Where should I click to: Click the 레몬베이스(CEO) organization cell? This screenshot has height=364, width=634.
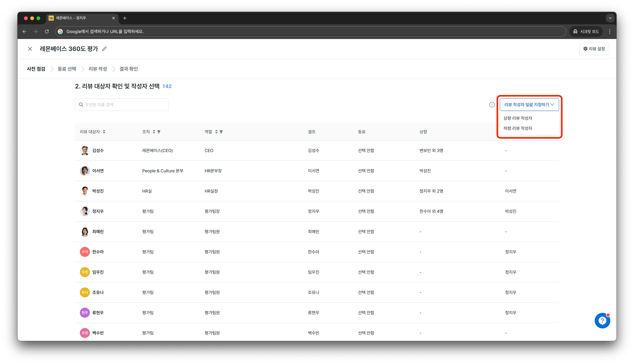pyautogui.click(x=158, y=150)
